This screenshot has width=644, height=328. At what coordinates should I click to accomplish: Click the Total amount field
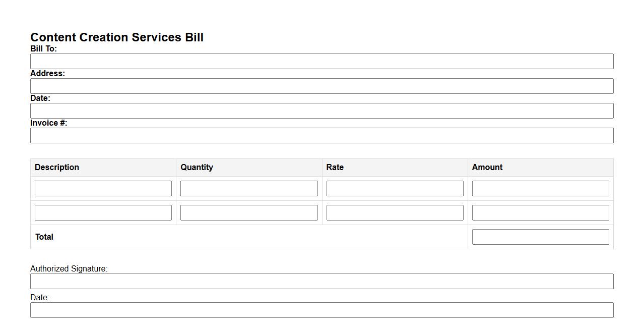tap(540, 237)
